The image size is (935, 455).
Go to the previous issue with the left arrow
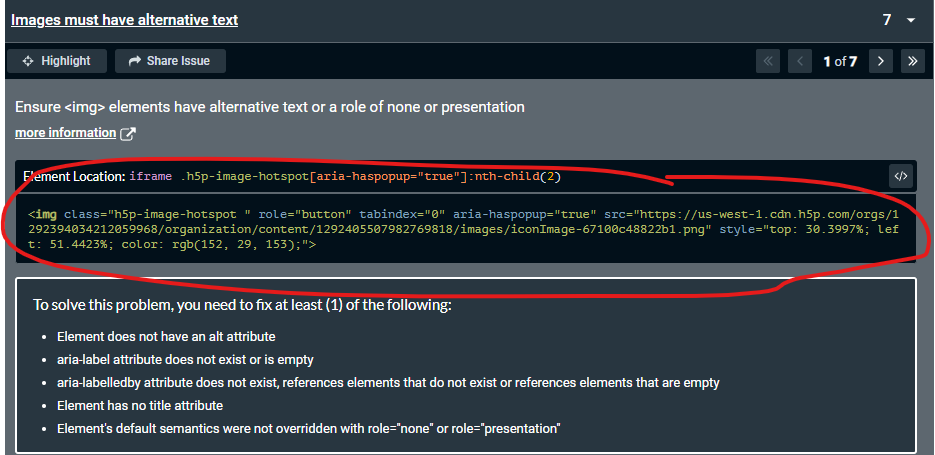[800, 61]
